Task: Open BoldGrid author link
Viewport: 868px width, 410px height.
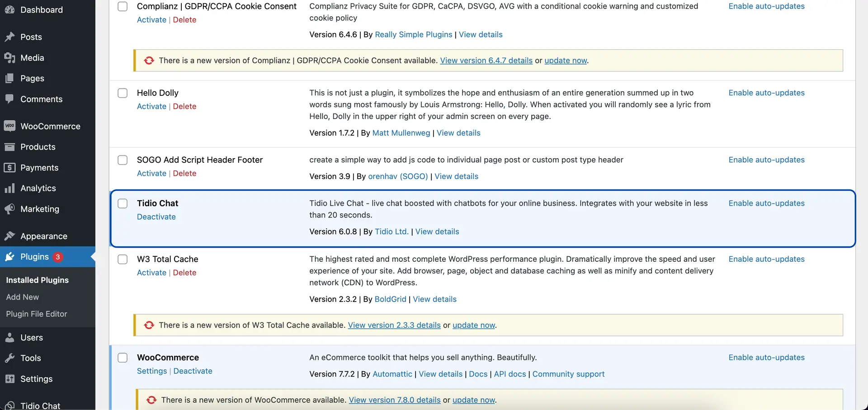Action: click(x=391, y=299)
